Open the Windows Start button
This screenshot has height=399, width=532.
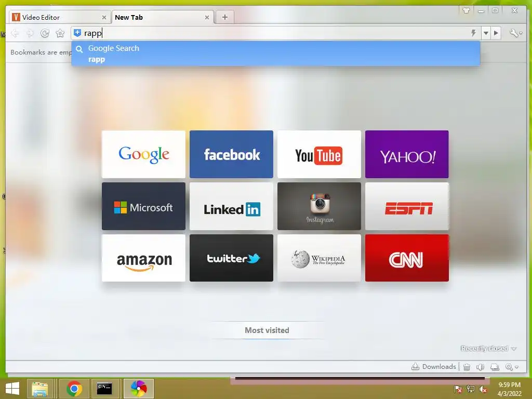click(12, 388)
